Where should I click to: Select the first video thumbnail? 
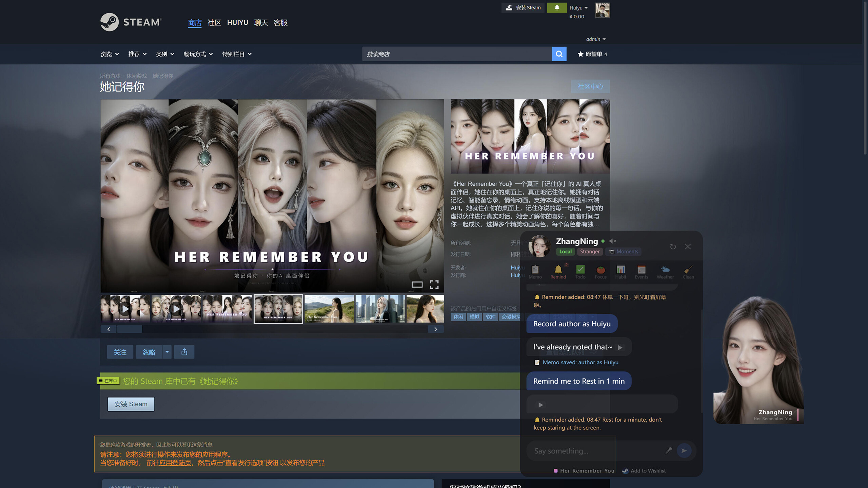[125, 309]
